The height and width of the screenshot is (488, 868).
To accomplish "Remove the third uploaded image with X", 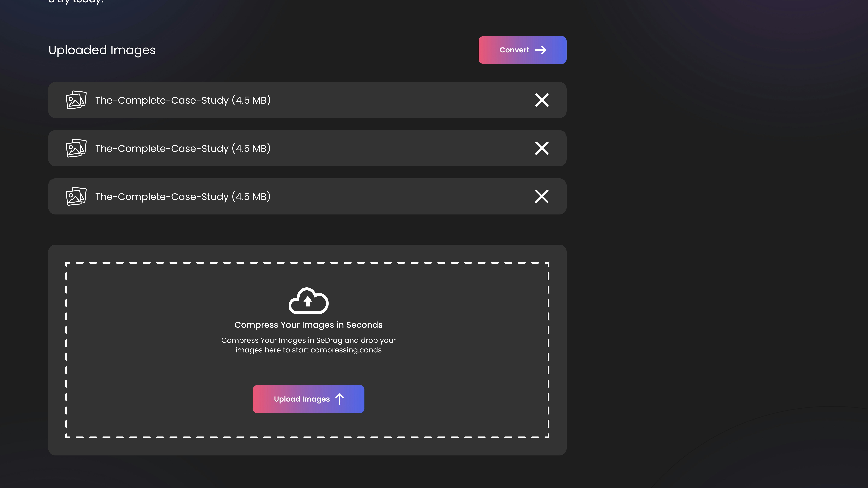I will point(542,196).
